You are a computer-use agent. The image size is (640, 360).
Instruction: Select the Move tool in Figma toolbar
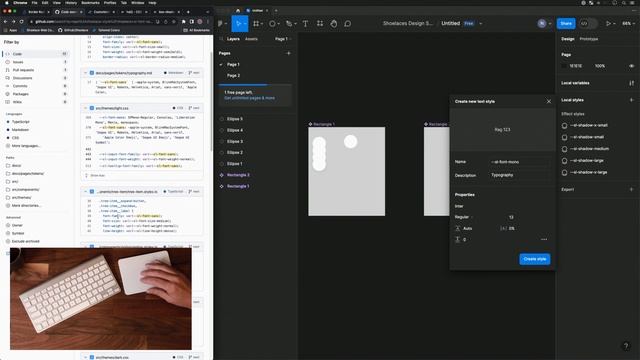pos(239,24)
